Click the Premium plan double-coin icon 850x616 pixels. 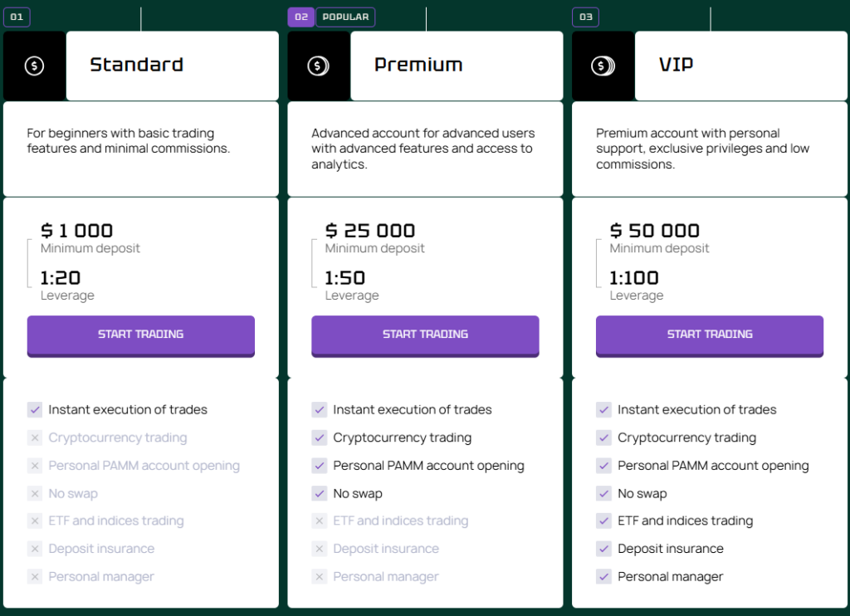pyautogui.click(x=319, y=66)
